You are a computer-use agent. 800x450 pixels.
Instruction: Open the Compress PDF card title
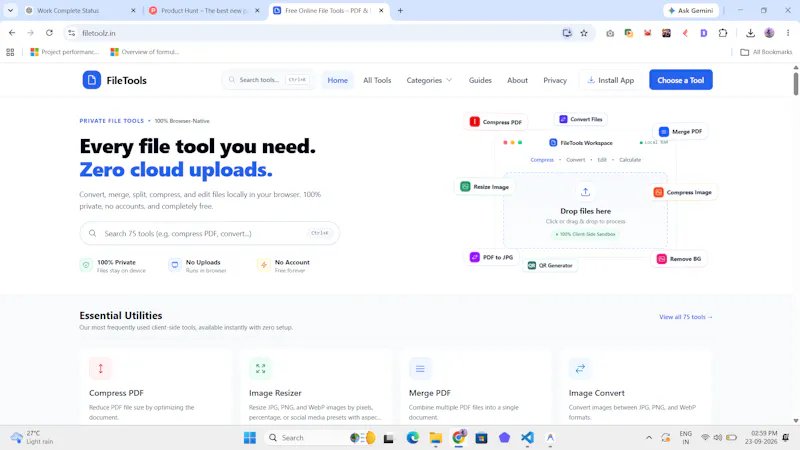click(x=116, y=393)
